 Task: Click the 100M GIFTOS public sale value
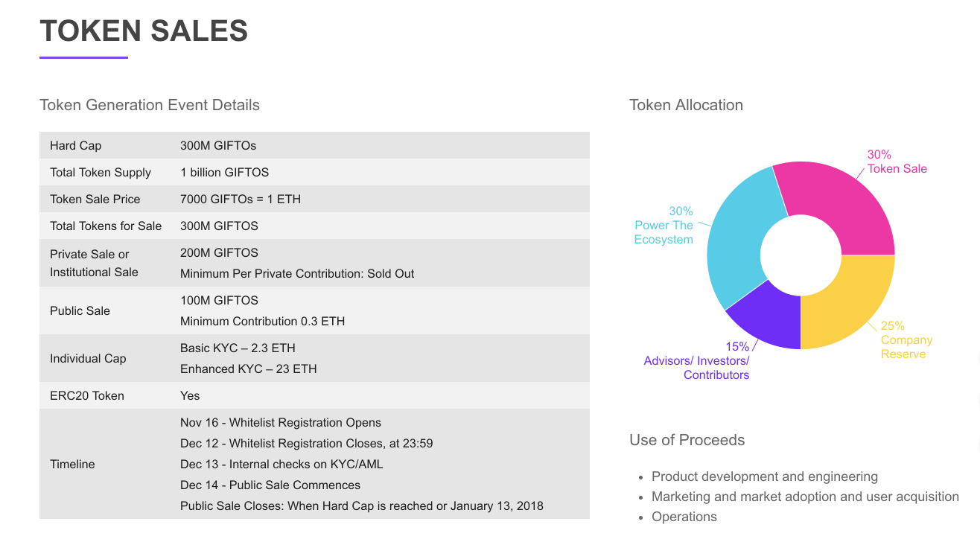219,300
